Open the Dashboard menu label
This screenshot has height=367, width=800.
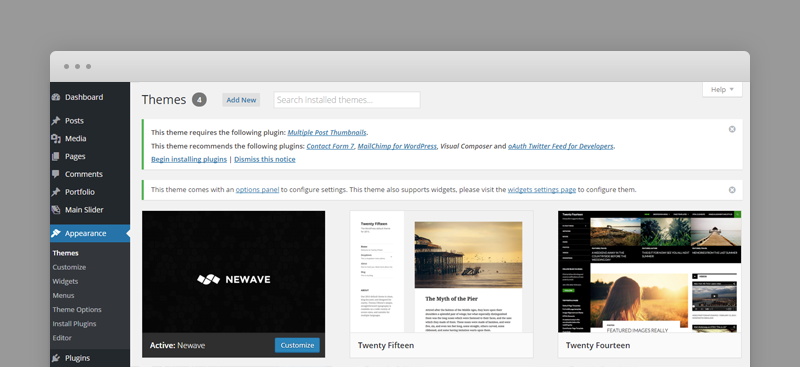pyautogui.click(x=84, y=97)
